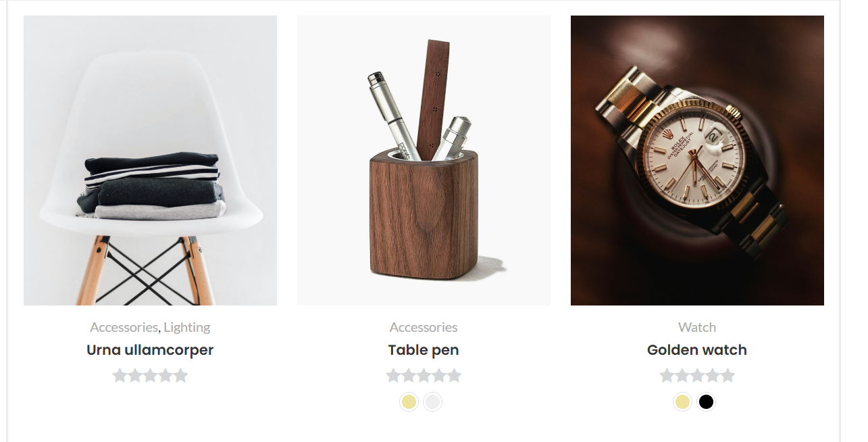The width and height of the screenshot is (868, 442).
Task: Go to the Accessories category above Table pen
Action: [x=424, y=327]
